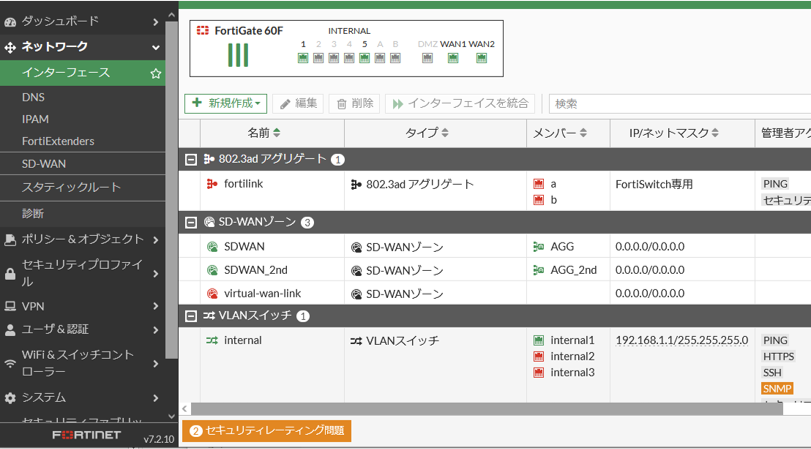
Task: Expand the システム menu
Action: pyautogui.click(x=155, y=398)
